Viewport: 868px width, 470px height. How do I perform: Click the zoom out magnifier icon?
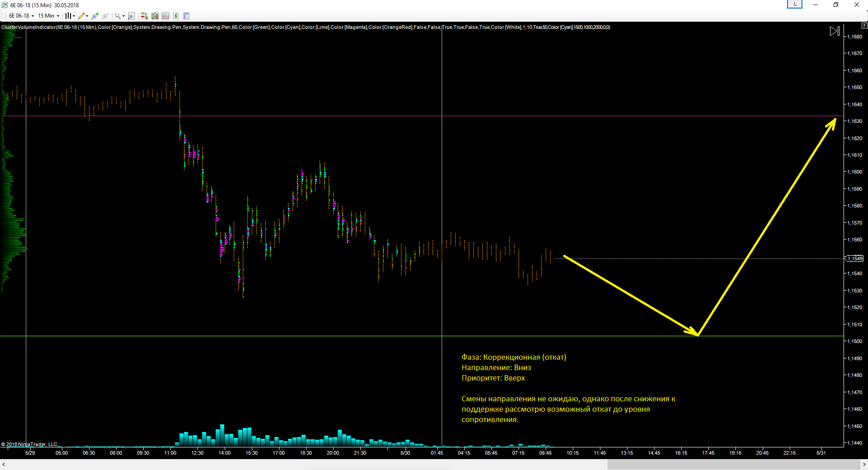coord(105,16)
